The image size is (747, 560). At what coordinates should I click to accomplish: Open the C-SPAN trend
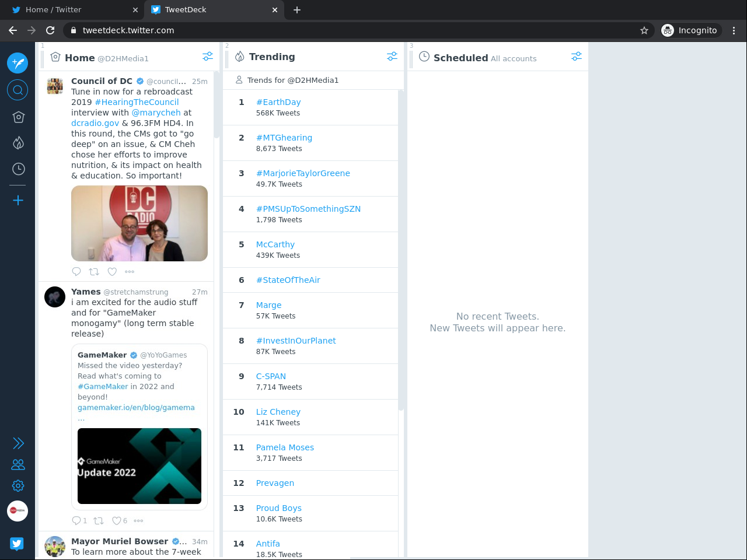tap(271, 376)
